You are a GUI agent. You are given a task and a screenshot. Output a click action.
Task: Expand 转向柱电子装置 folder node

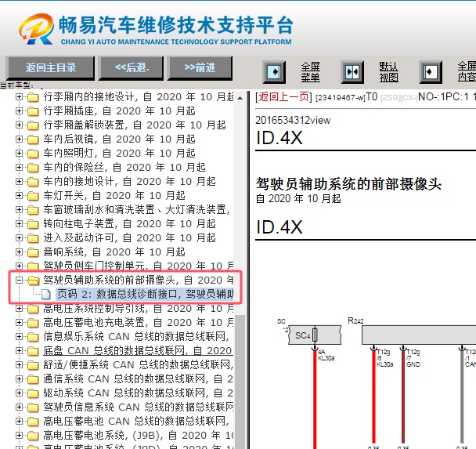point(19,224)
